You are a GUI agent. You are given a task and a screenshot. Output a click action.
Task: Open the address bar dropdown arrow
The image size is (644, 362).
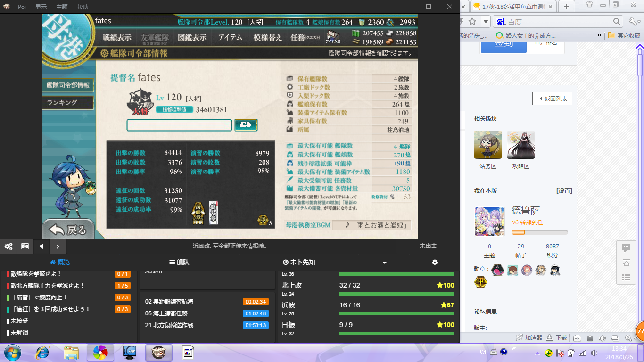(x=485, y=21)
